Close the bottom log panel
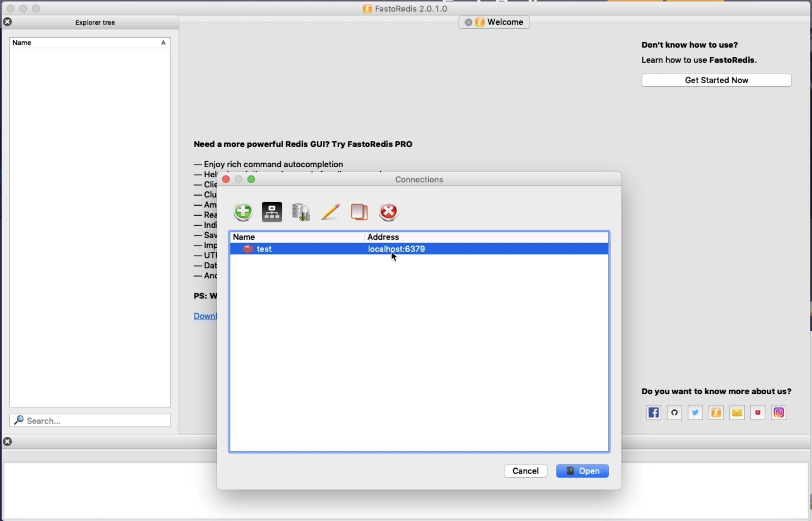Image resolution: width=812 pixels, height=521 pixels. [x=8, y=441]
